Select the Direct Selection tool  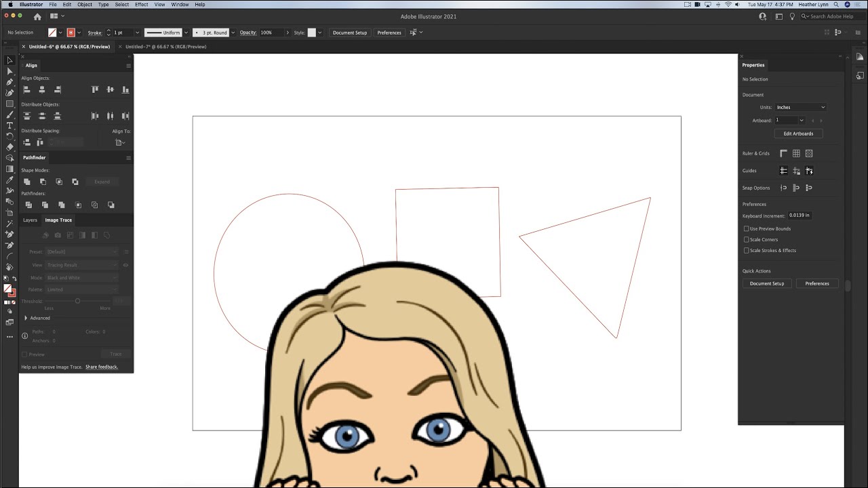coord(9,71)
